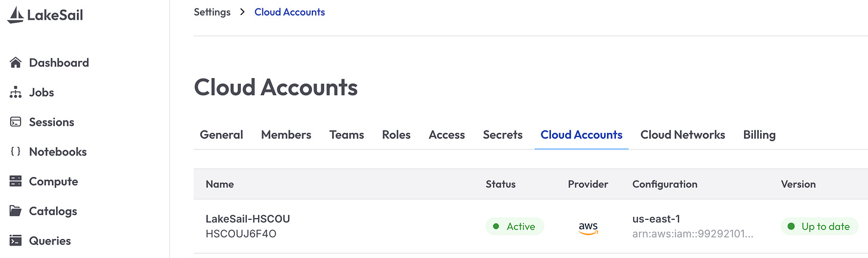Open the Members tab
The height and width of the screenshot is (258, 868).
pos(286,135)
